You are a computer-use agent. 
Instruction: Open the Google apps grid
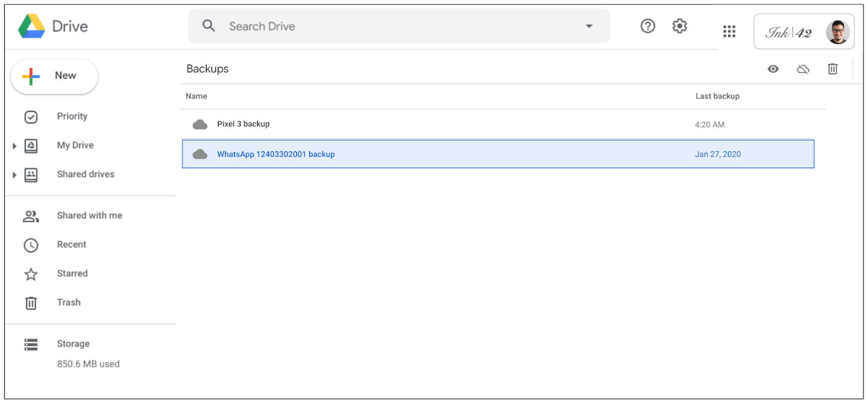click(729, 32)
